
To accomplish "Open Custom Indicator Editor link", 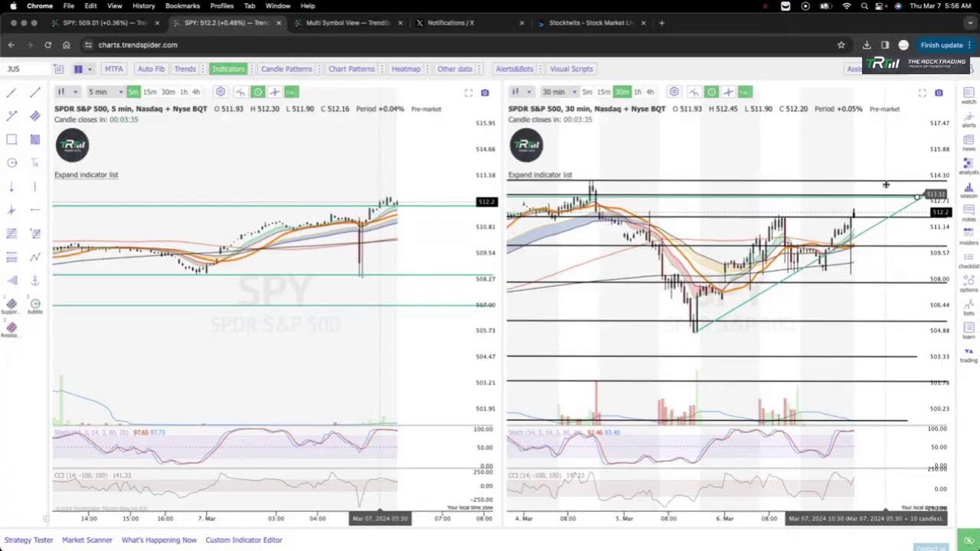I will point(243,540).
